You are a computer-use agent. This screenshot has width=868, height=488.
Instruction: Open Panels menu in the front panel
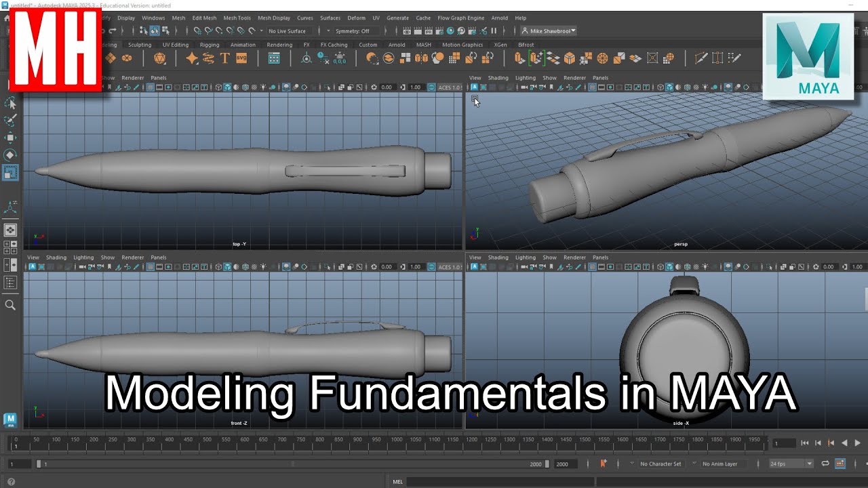[158, 258]
